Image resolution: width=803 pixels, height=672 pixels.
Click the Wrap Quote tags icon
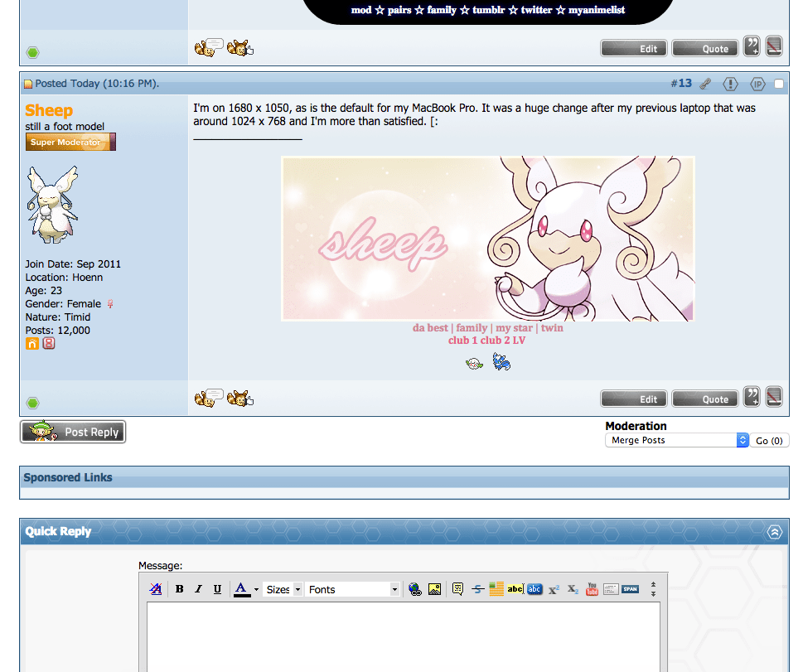point(457,589)
